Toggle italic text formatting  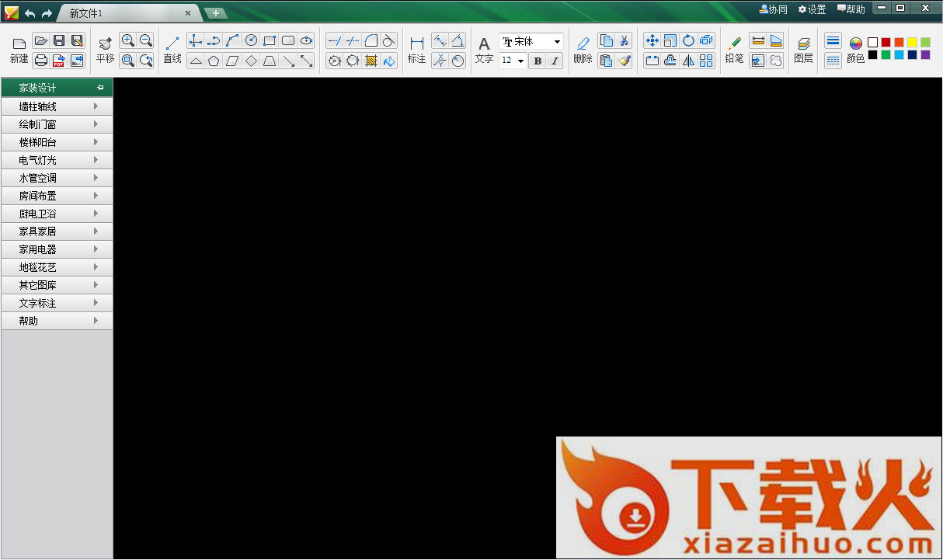(555, 61)
